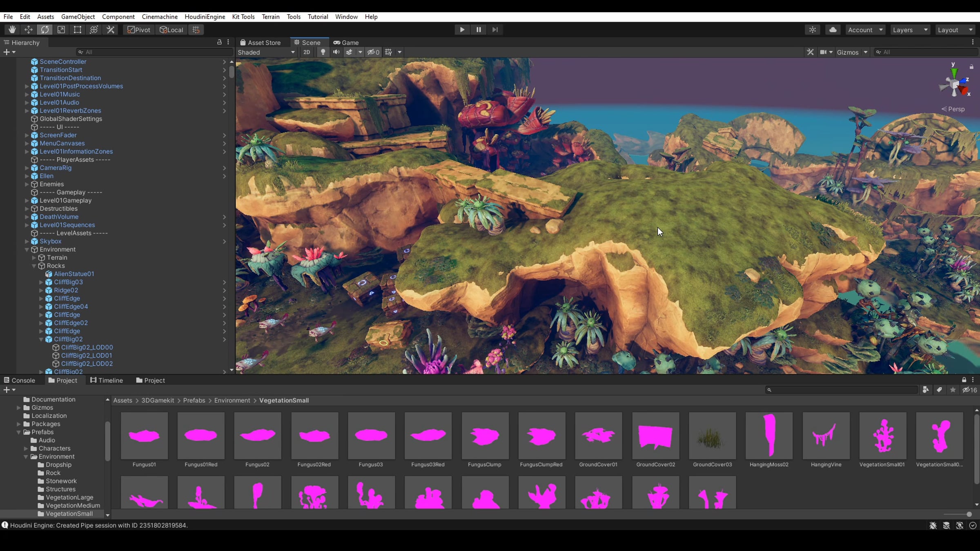980x551 pixels.
Task: Select the HangingVine prefab thumbnail
Action: tap(826, 435)
